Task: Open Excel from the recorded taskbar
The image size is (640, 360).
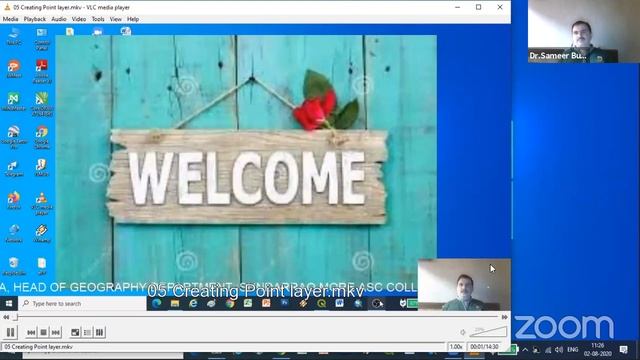Action: pyautogui.click(x=248, y=304)
